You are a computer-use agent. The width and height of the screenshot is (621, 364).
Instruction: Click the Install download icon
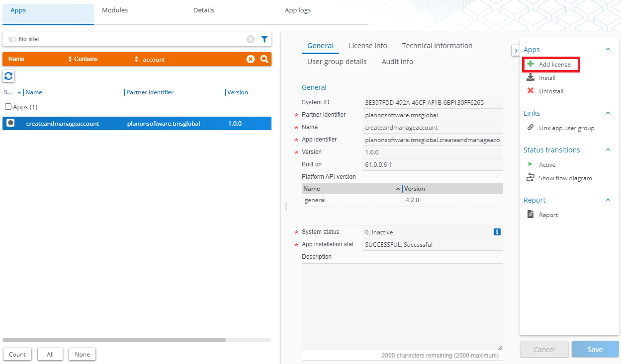click(x=531, y=77)
